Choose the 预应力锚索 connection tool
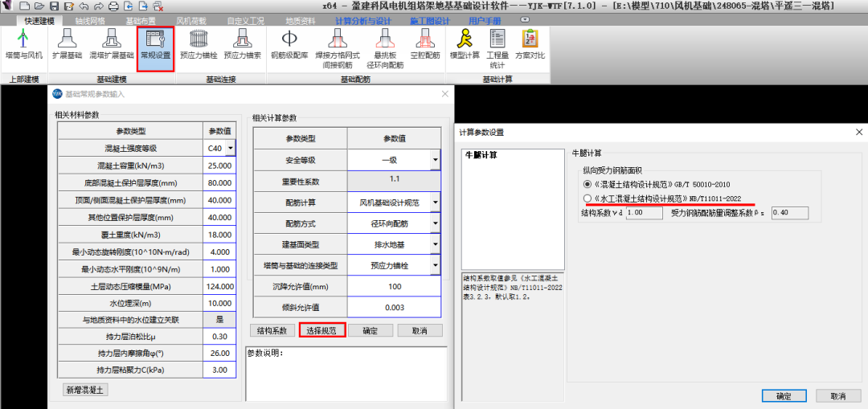 click(x=243, y=45)
